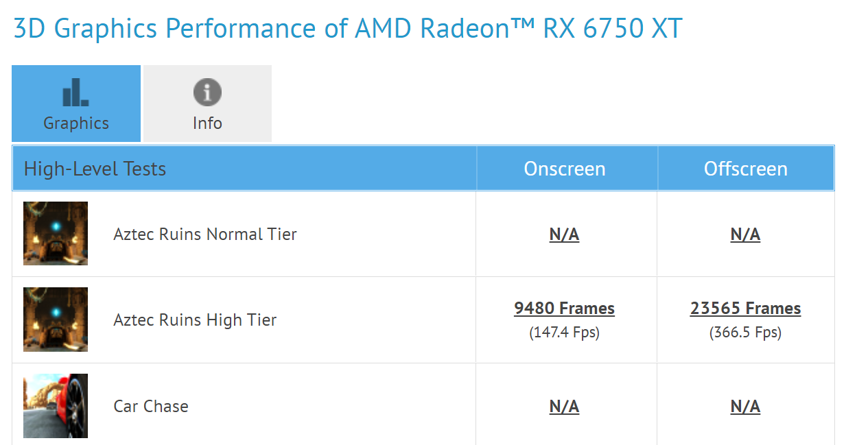Select the Car Chase row label
868x445 pixels.
point(151,406)
